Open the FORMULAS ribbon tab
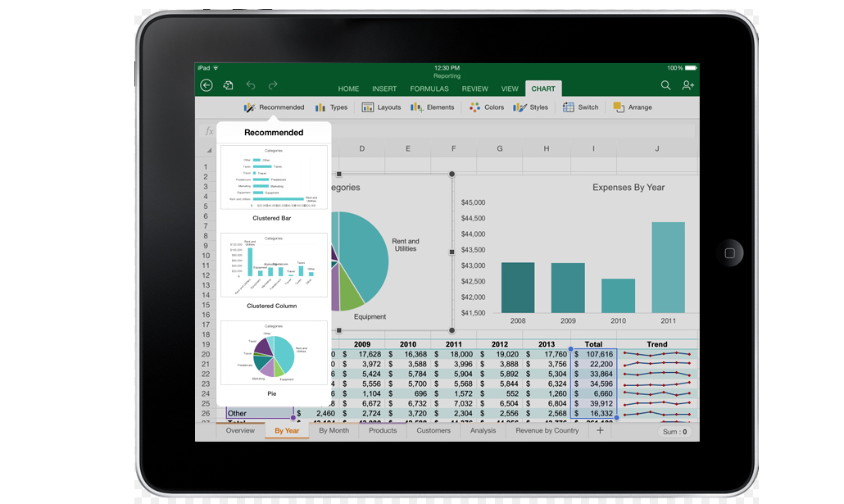Viewport: 844px width, 504px height. click(x=429, y=89)
